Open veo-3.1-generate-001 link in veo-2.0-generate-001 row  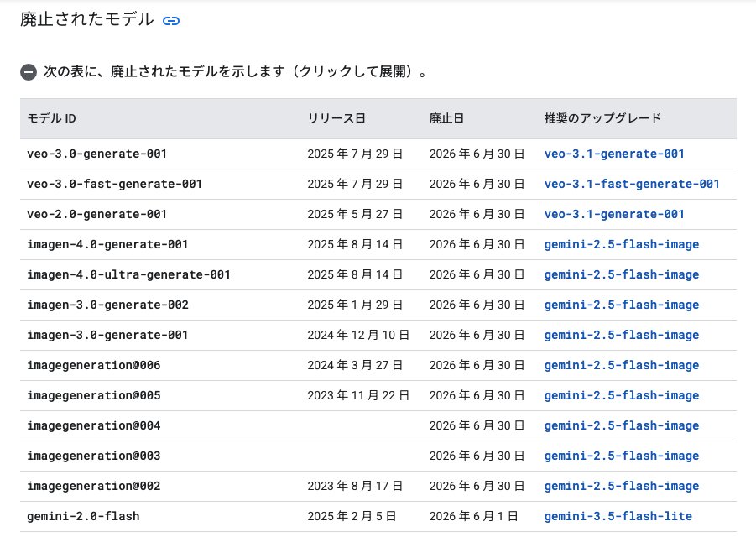pyautogui.click(x=614, y=214)
